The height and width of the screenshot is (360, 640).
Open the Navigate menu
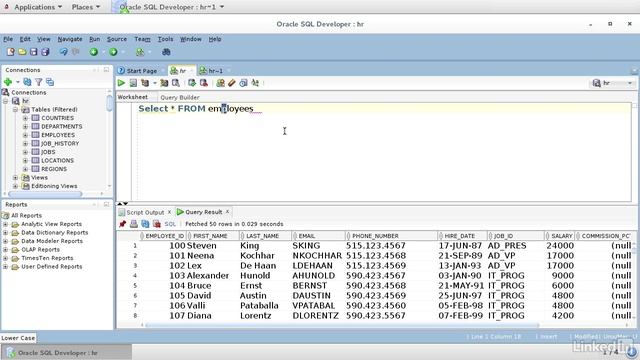[x=70, y=39]
